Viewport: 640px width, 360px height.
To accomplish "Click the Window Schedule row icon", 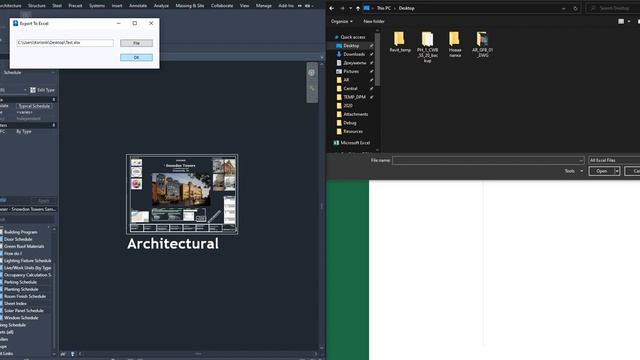I will pos(1,318).
